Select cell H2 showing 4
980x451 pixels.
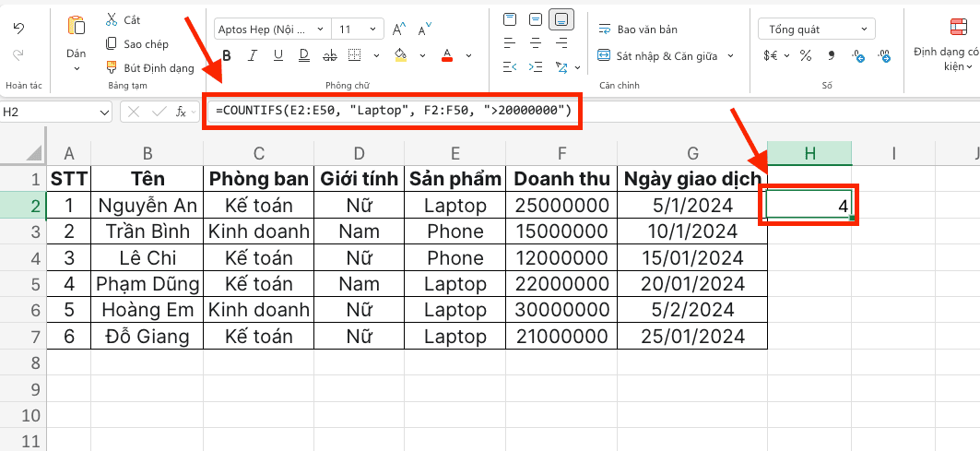pyautogui.click(x=809, y=205)
